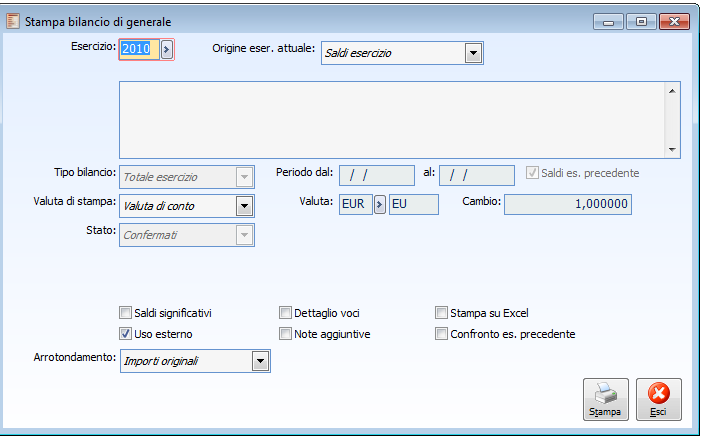Maximize the Stampa bilancio window
The height and width of the screenshot is (441, 702).
point(641,21)
